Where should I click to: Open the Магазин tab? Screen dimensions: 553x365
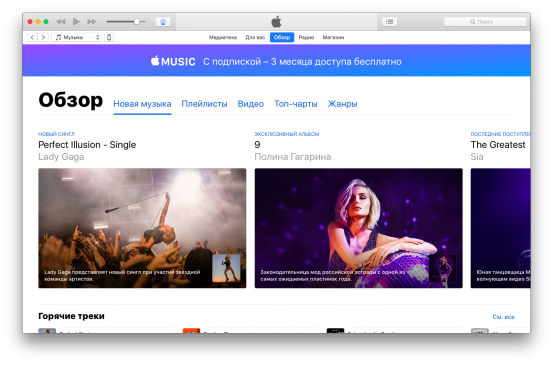tap(333, 37)
